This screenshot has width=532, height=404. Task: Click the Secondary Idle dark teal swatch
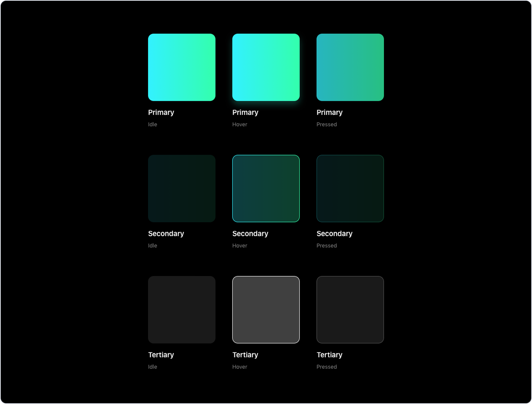182,189
